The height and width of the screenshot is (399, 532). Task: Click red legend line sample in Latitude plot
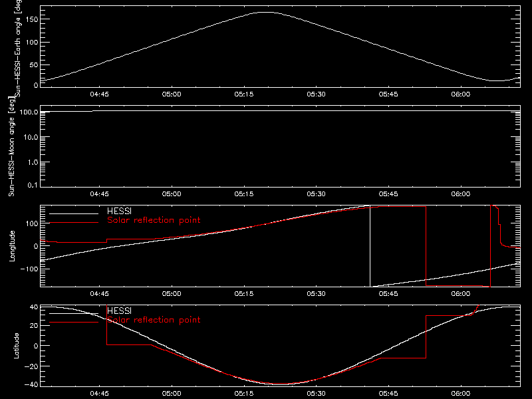(x=74, y=322)
